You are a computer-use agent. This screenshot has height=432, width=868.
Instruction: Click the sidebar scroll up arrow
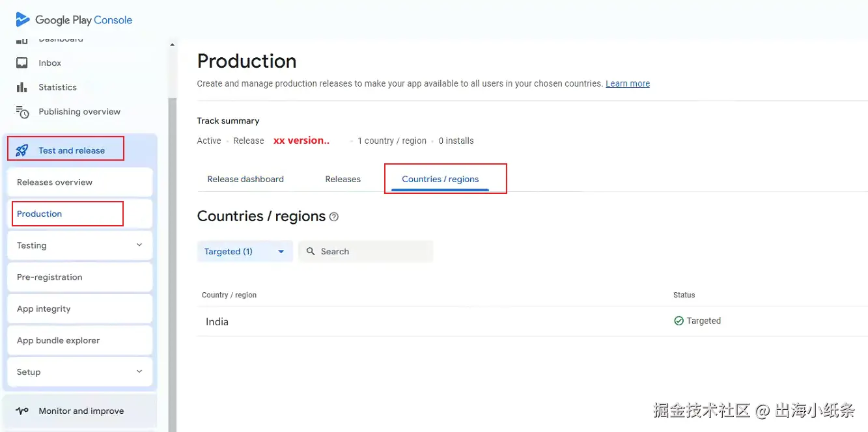[x=173, y=46]
